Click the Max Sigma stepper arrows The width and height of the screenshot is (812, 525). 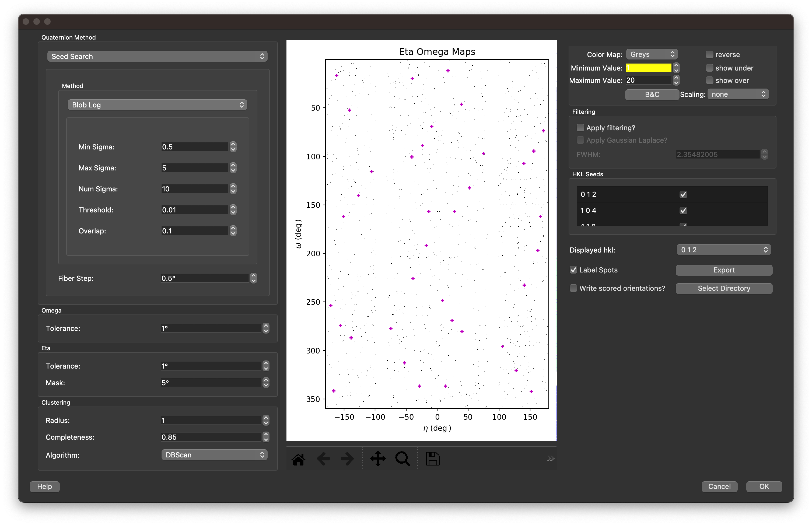coord(233,168)
